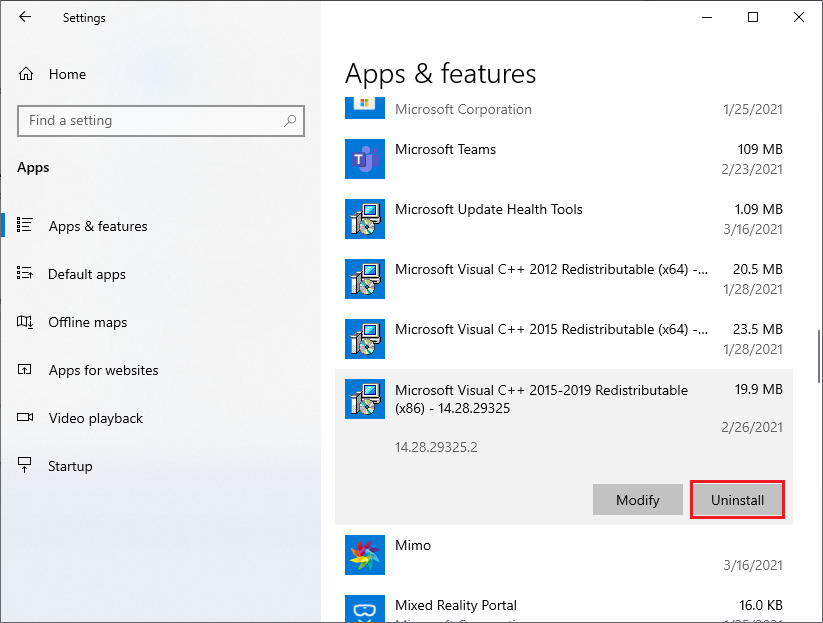Viewport: 823px width, 623px height.
Task: Click the search magnifier in Find a setting
Action: pos(289,120)
